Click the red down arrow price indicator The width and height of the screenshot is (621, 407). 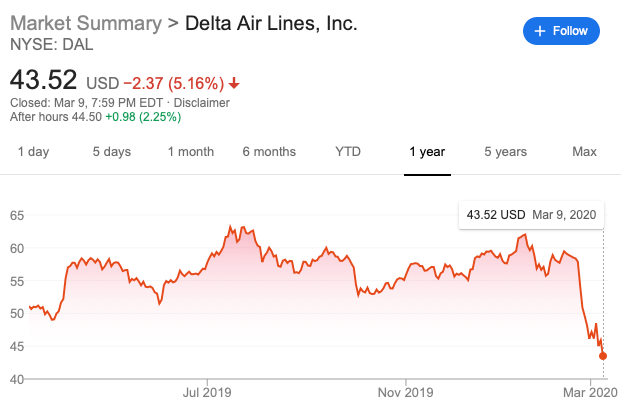coord(233,82)
